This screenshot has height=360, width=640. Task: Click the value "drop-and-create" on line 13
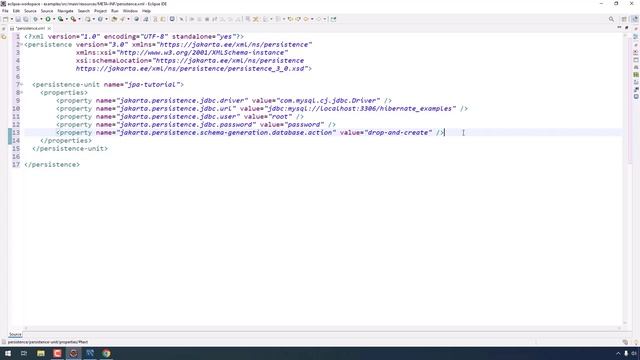coord(398,133)
